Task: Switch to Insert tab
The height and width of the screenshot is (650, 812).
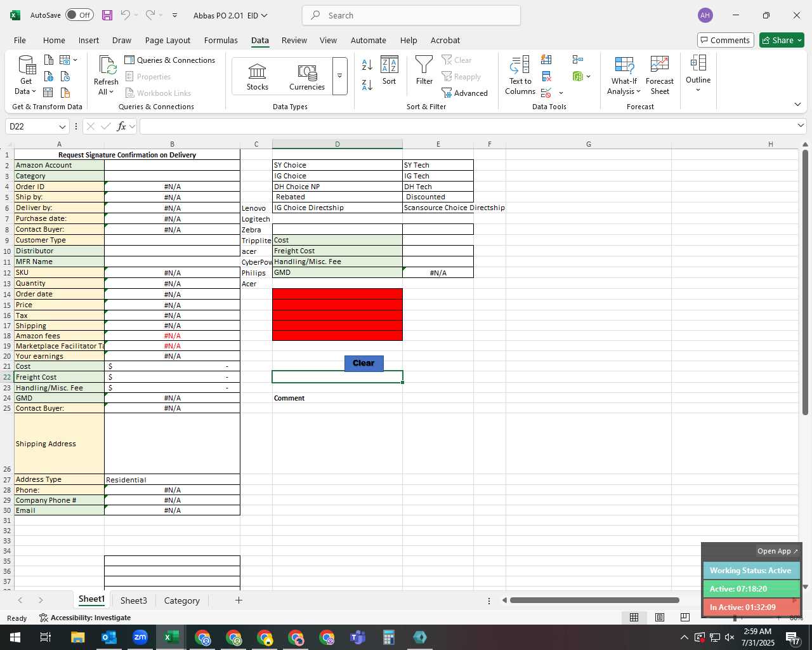Action: [x=89, y=40]
